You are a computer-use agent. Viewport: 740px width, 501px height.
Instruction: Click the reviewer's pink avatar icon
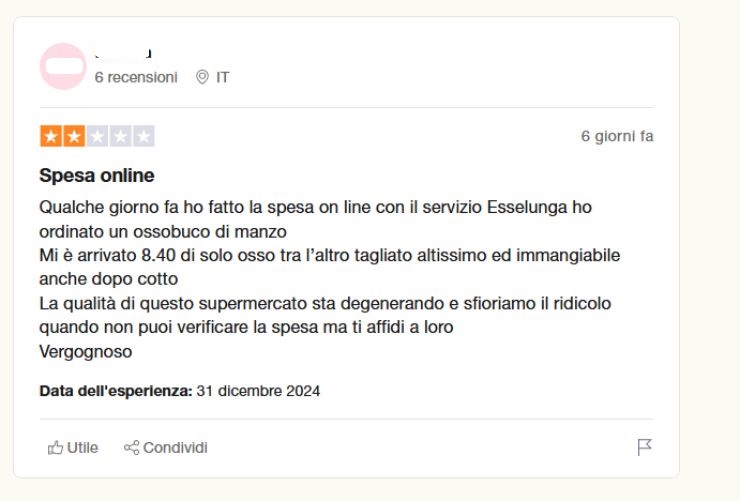click(x=62, y=66)
